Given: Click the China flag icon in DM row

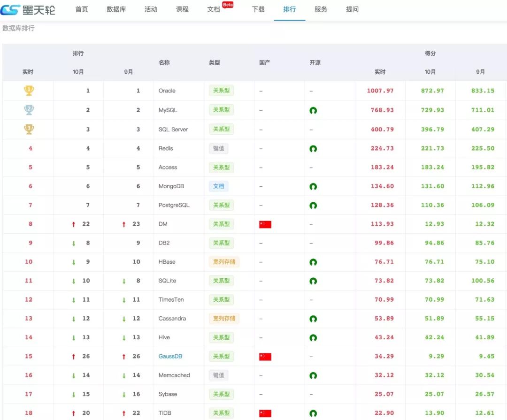Looking at the screenshot, I should coord(265,224).
